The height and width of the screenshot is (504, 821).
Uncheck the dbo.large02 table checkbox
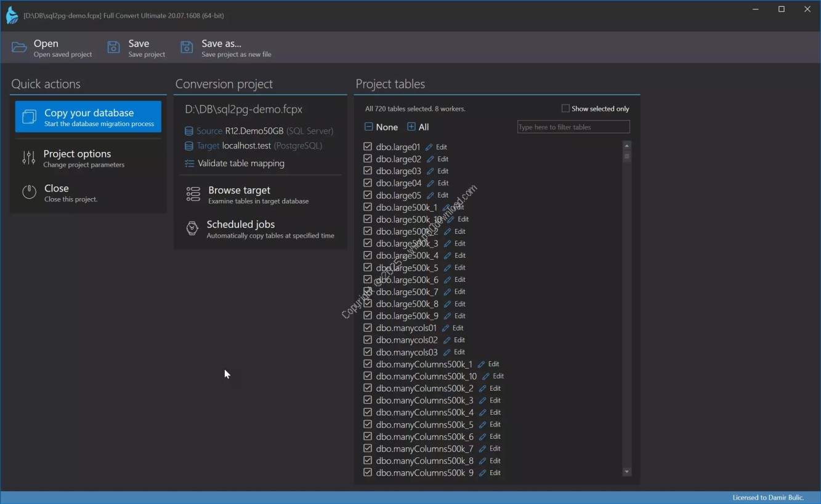tap(368, 159)
